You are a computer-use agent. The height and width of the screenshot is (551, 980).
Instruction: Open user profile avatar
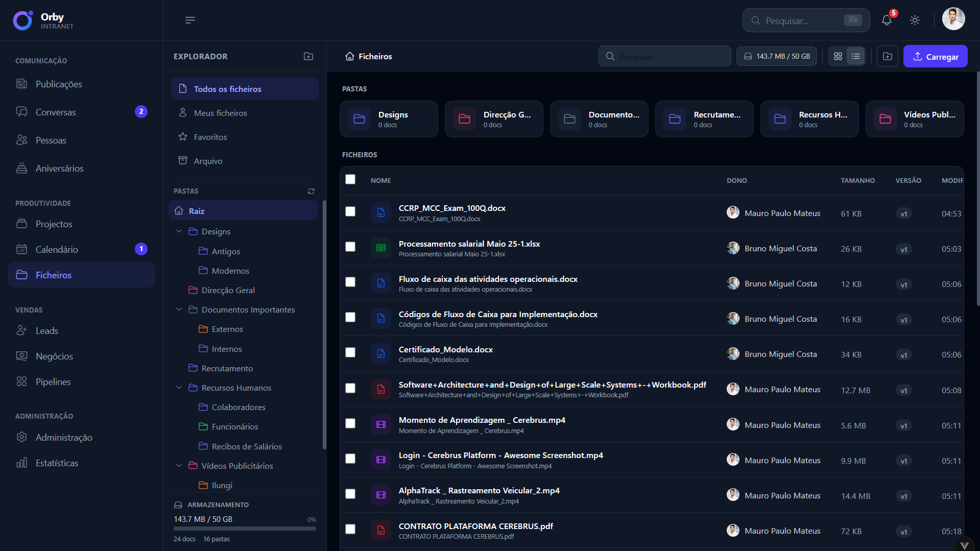[x=953, y=19]
